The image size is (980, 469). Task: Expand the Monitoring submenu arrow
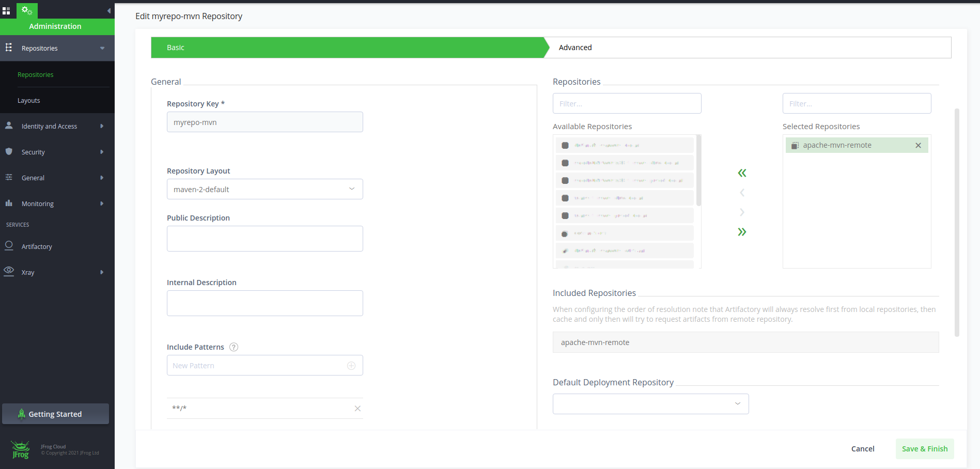102,204
